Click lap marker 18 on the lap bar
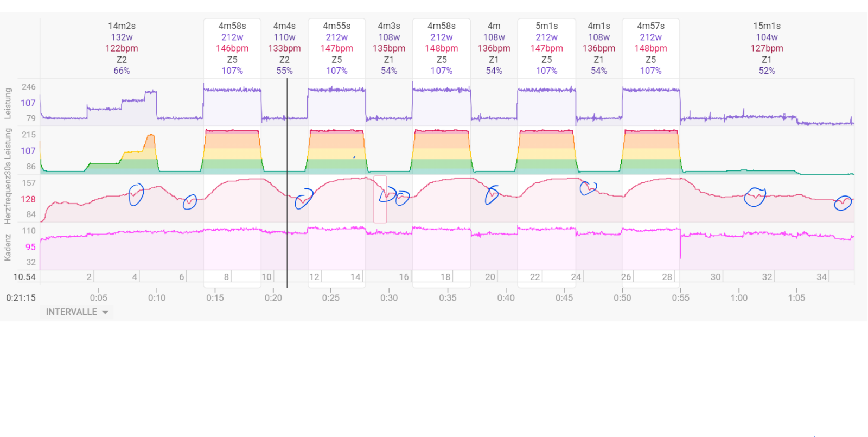The width and height of the screenshot is (868, 437). coord(445,277)
